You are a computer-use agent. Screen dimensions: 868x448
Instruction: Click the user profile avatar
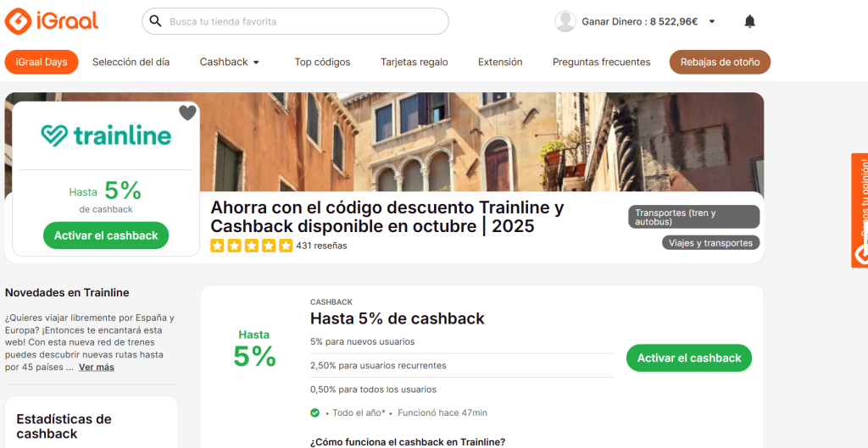[565, 21]
